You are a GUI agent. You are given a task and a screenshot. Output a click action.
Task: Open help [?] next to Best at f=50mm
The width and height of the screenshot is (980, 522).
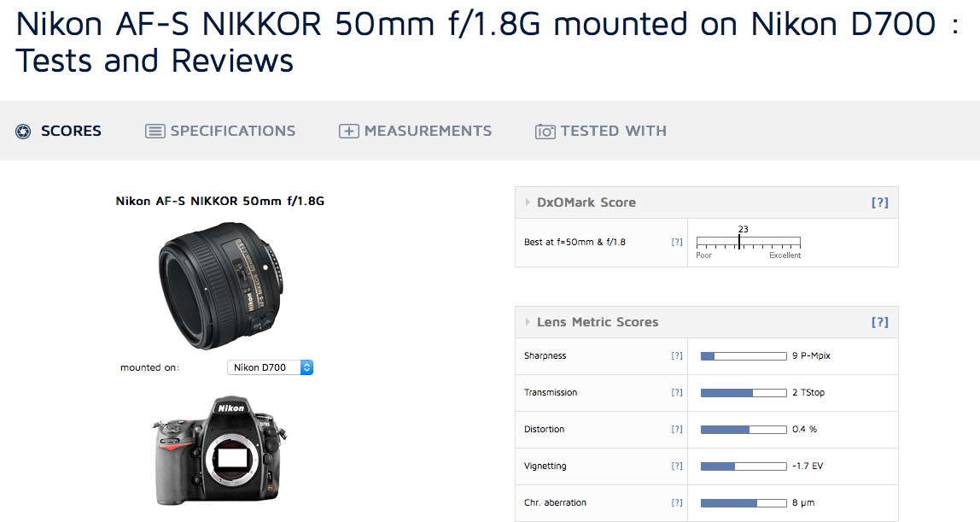(x=677, y=242)
